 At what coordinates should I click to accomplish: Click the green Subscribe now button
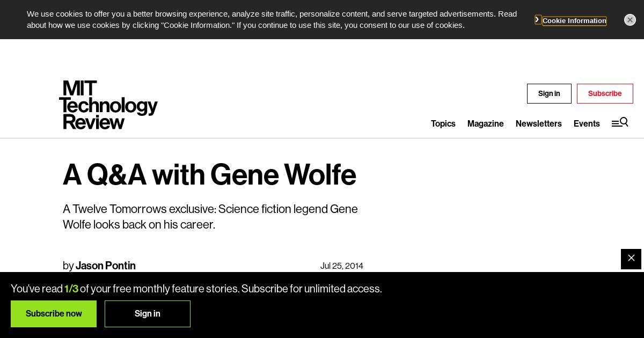click(x=54, y=314)
